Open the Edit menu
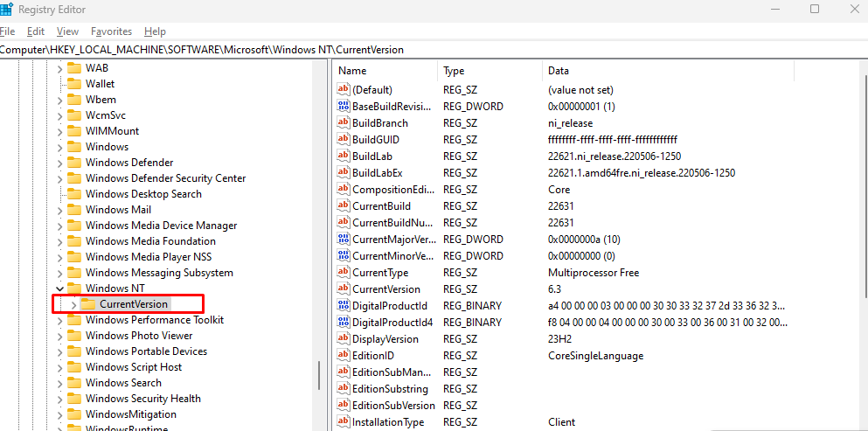Screen dimensions: 868x431 coord(35,31)
